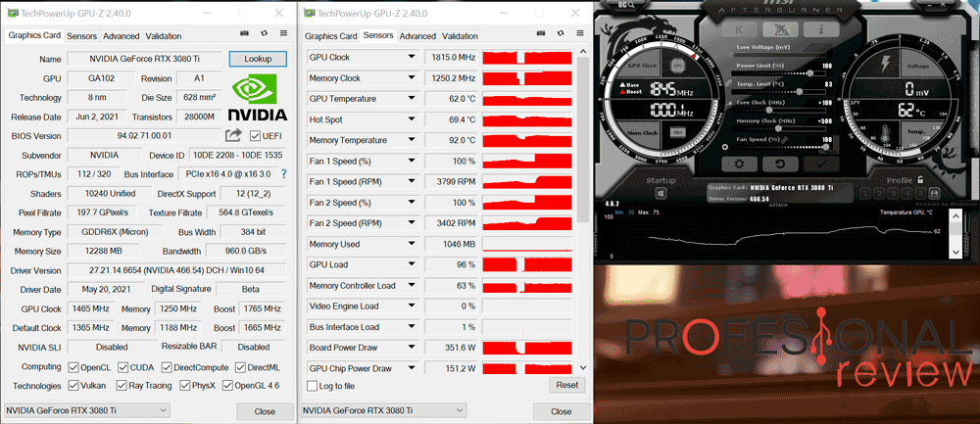Toggle the CUDA checkbox
980x424 pixels.
[122, 367]
